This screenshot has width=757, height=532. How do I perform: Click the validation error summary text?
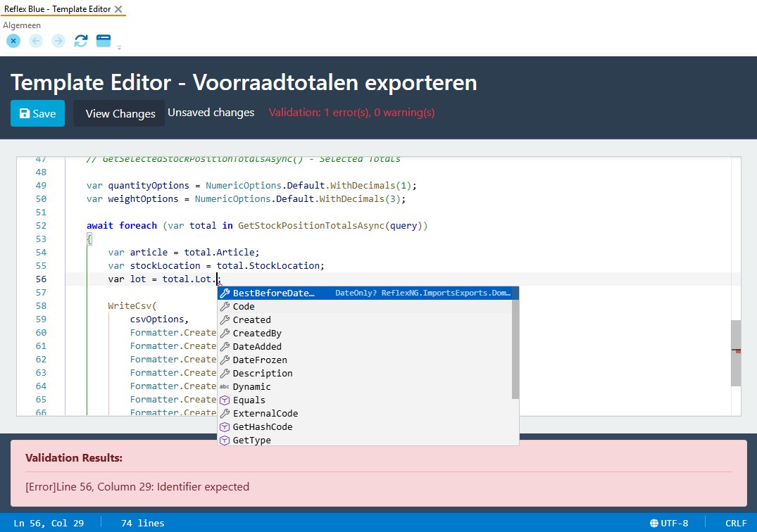point(351,113)
